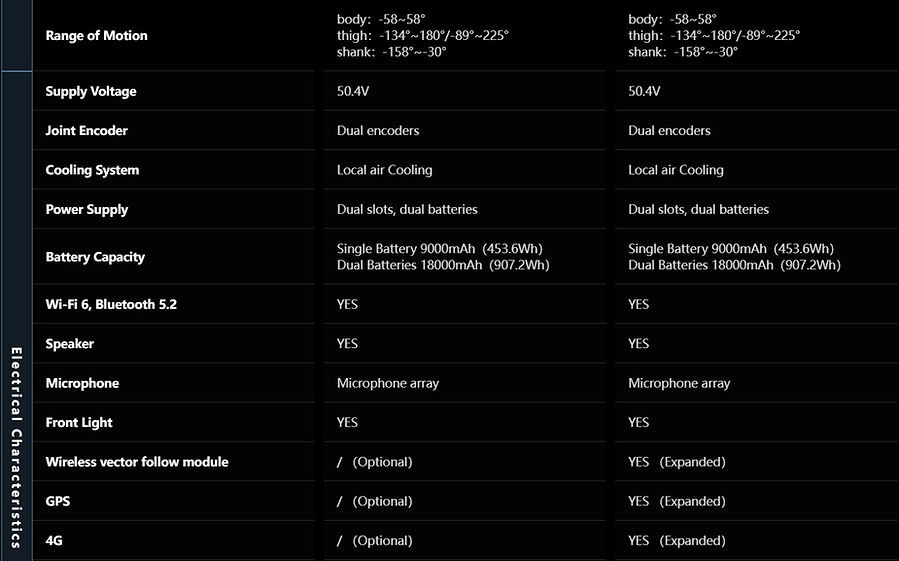Image resolution: width=899 pixels, height=561 pixels.
Task: Select the Supply Voltage label
Action: click(x=91, y=91)
